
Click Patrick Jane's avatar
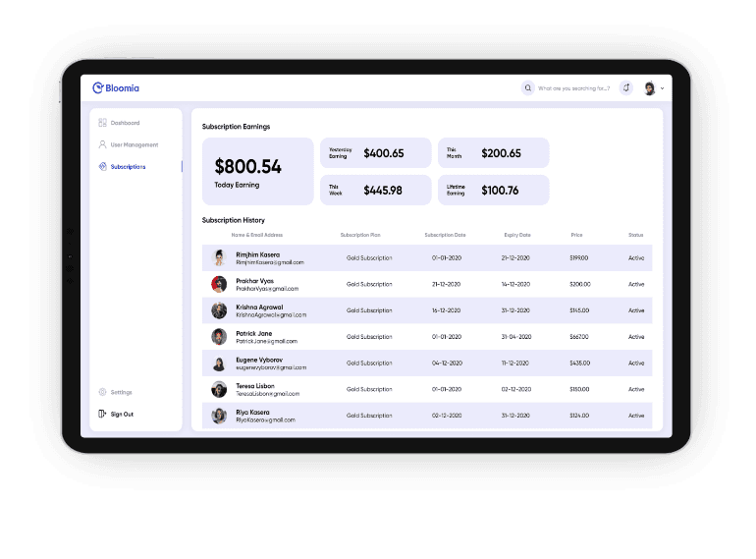tap(219, 337)
